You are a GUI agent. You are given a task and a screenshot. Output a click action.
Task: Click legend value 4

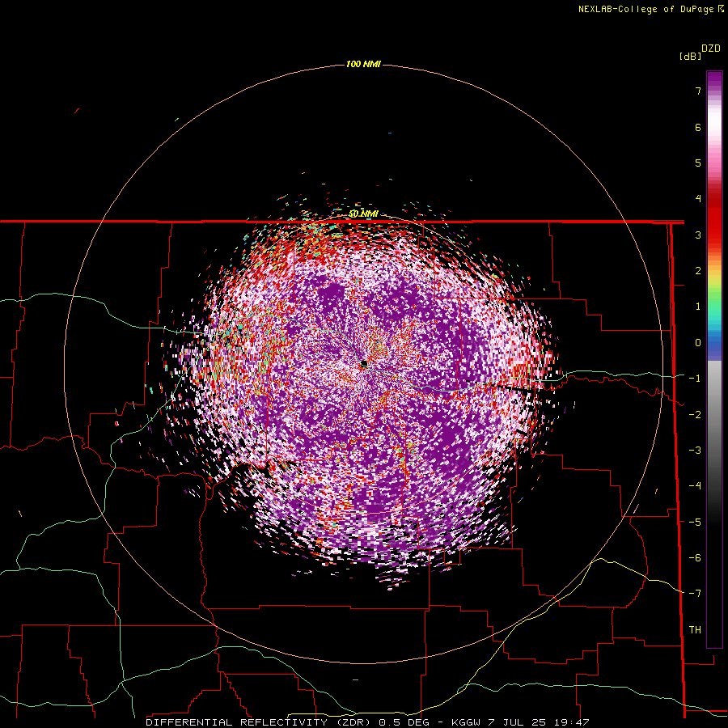point(698,199)
